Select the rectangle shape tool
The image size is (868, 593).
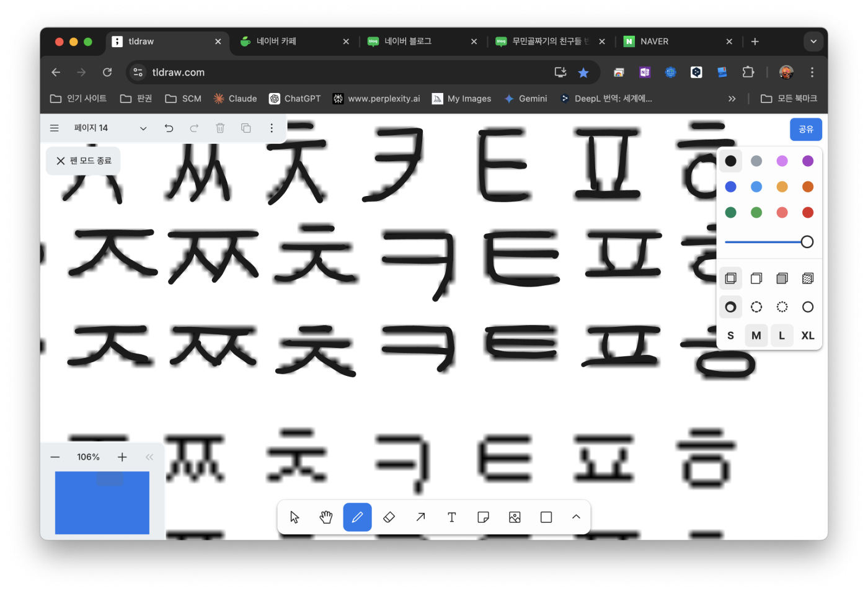coord(546,517)
